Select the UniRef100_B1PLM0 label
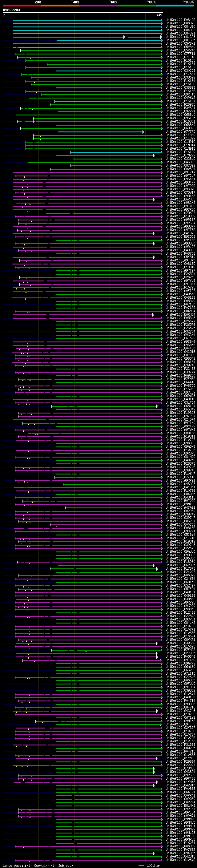The height and width of the screenshot is (868, 197). (180, 741)
